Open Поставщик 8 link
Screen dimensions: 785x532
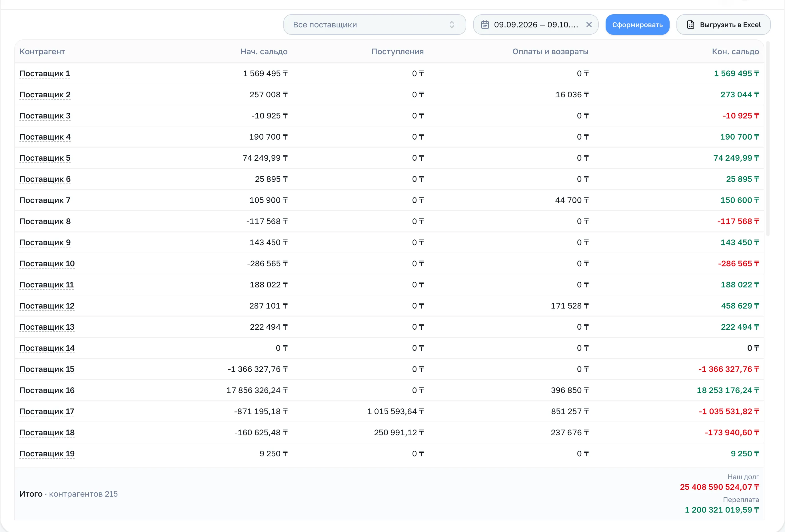[45, 221]
